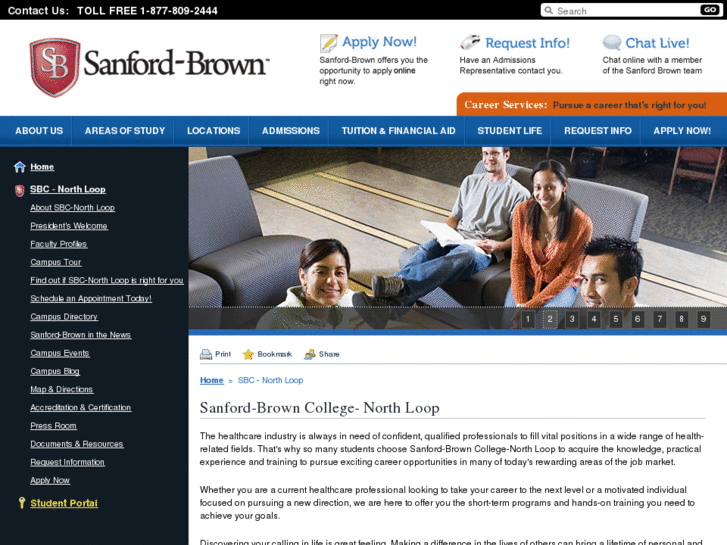Screen dimensions: 727x545
Task: Click the Share text link
Action: point(329,354)
